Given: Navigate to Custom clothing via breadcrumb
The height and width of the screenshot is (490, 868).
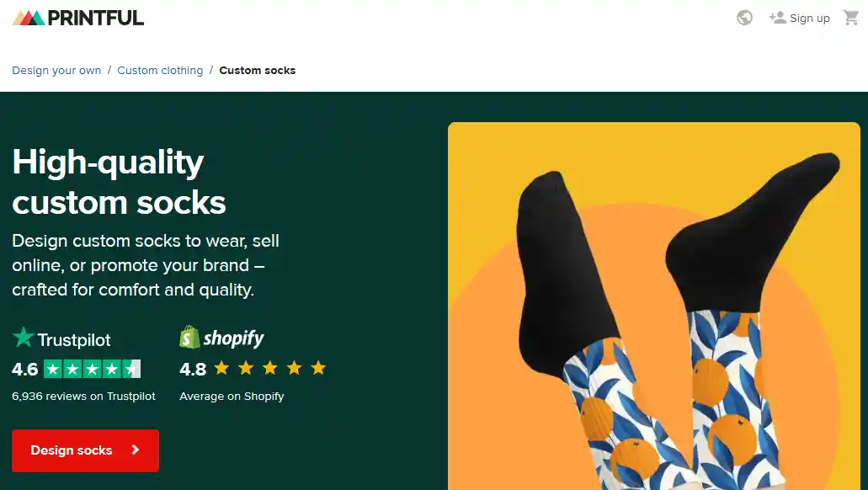Looking at the screenshot, I should (x=160, y=70).
